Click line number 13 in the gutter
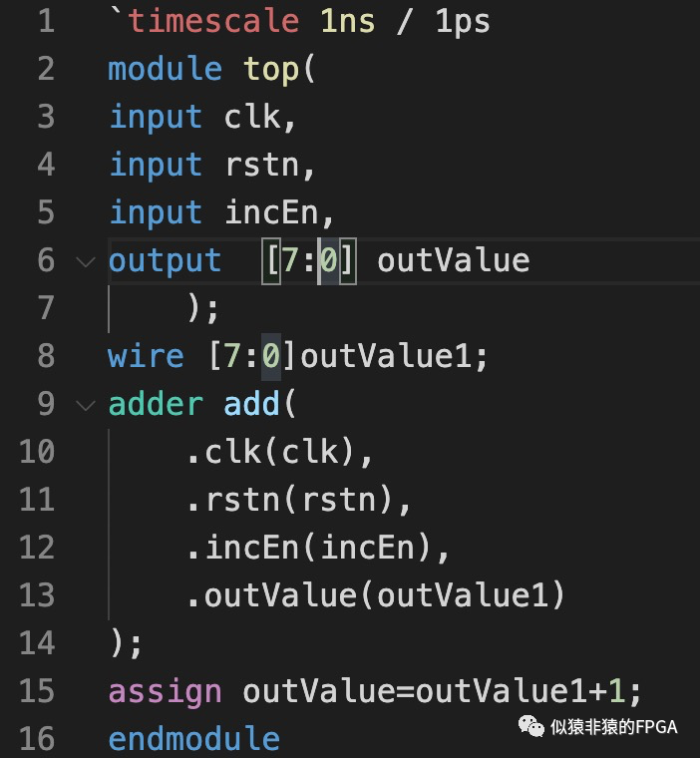700x758 pixels. pos(37,595)
